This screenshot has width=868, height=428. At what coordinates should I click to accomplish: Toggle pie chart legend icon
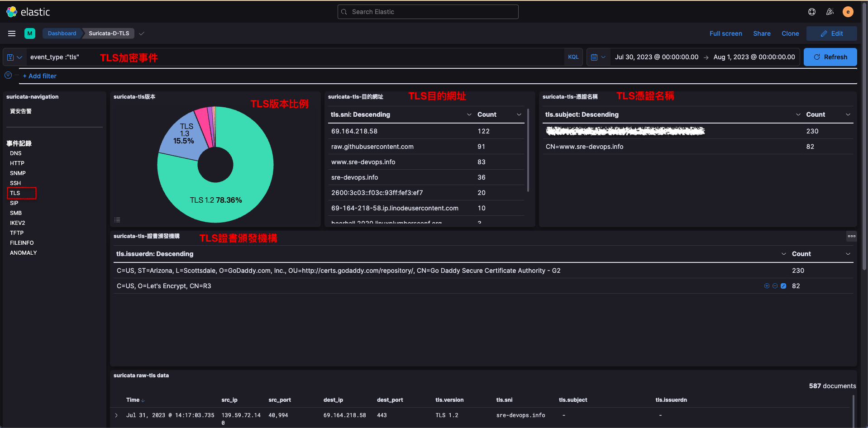pyautogui.click(x=117, y=220)
